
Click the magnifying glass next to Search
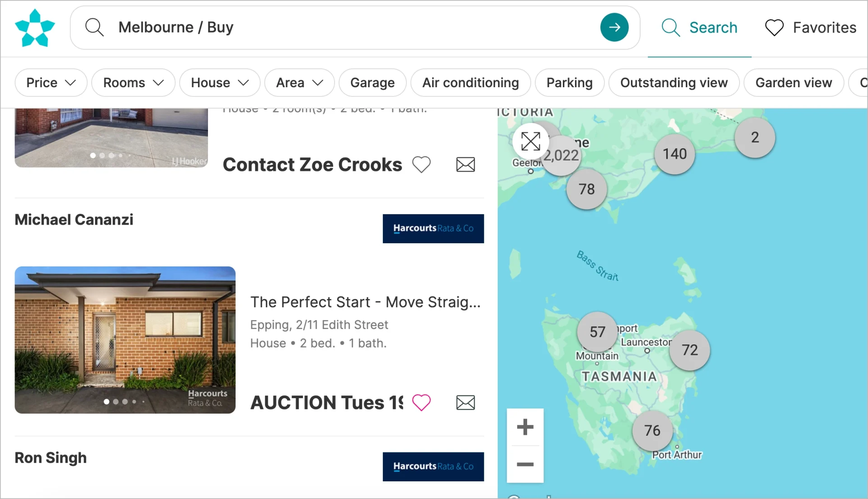tap(671, 27)
